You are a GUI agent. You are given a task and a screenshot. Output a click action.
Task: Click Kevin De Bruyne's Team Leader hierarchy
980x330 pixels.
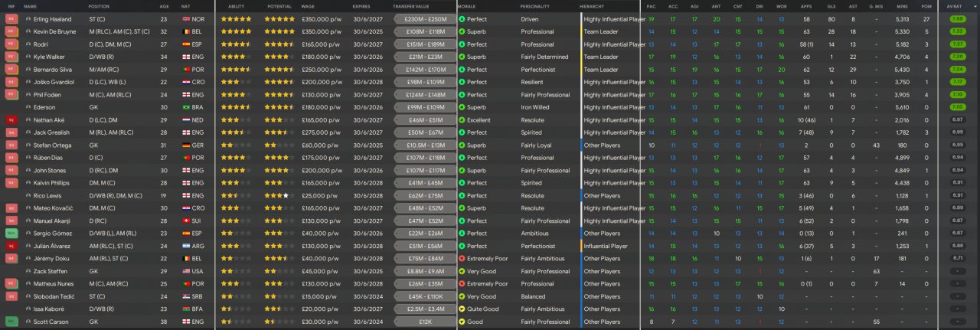[x=600, y=32]
